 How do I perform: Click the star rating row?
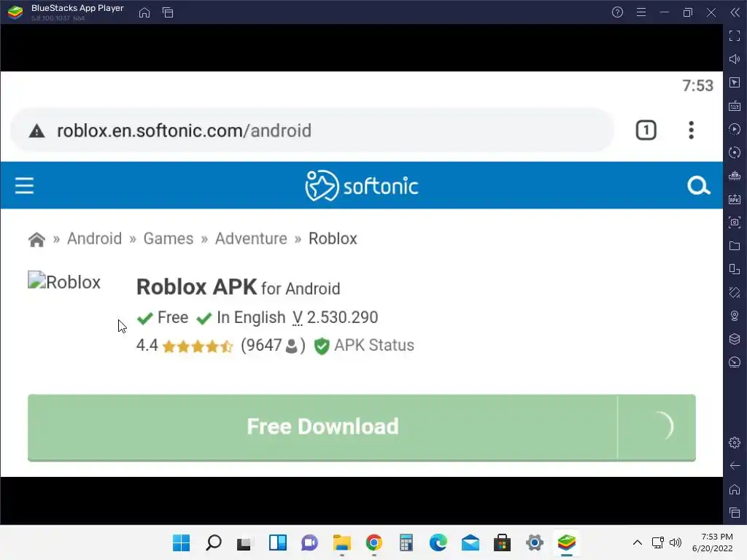(x=198, y=346)
